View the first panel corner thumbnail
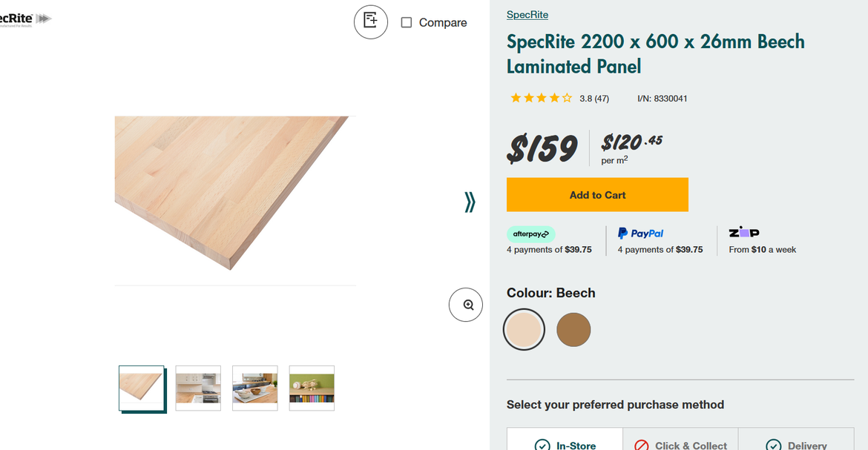 [x=142, y=388]
